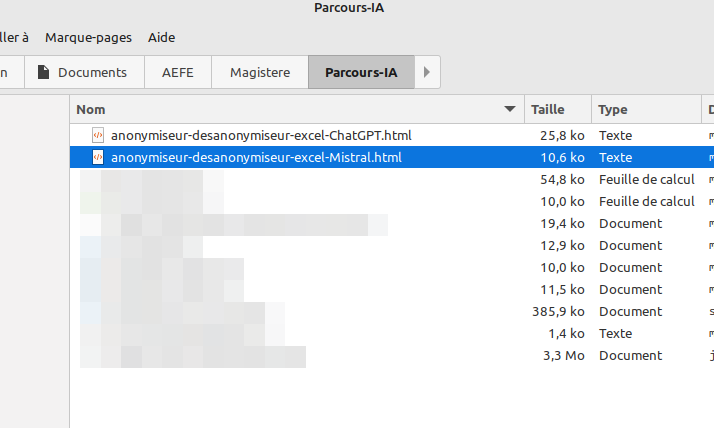Navigate to the Magistere folder in path bar
Screen dimensions: 714x428
tap(260, 72)
